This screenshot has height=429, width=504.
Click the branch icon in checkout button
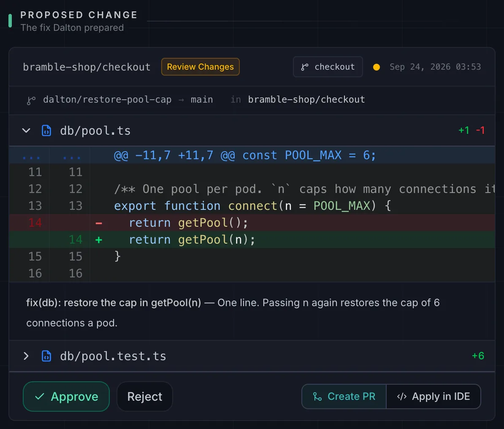(304, 67)
